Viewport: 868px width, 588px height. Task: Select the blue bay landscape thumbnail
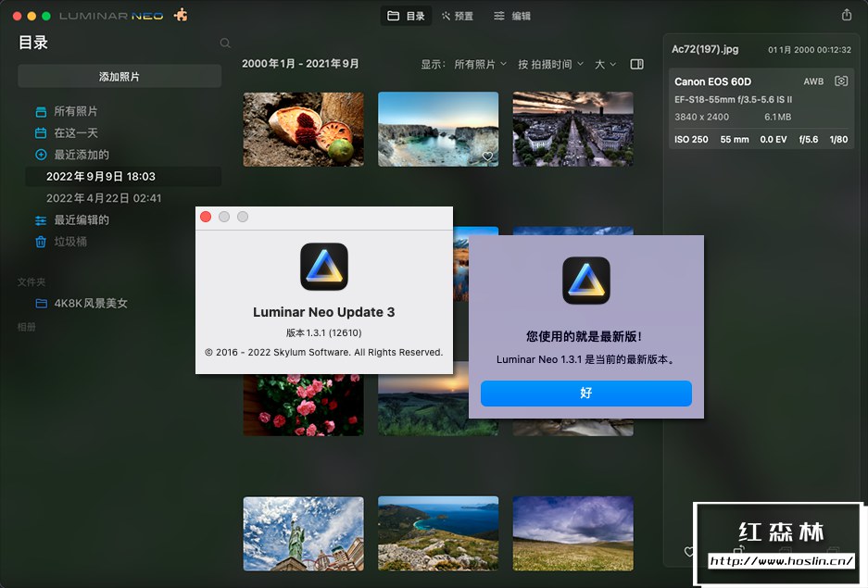tap(438, 533)
